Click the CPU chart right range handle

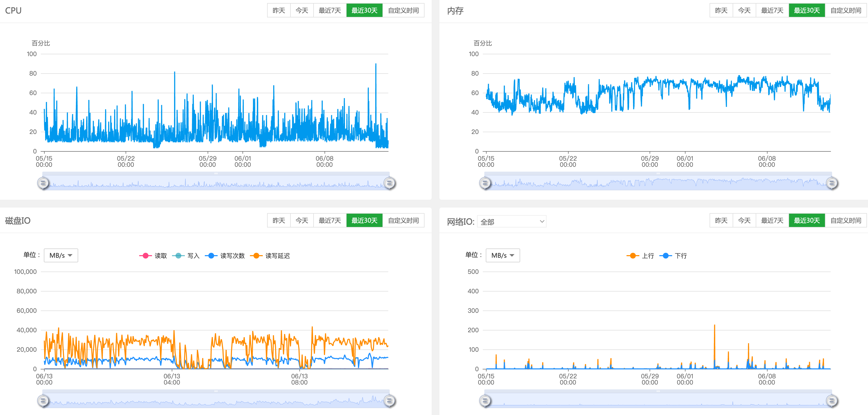[x=389, y=183]
